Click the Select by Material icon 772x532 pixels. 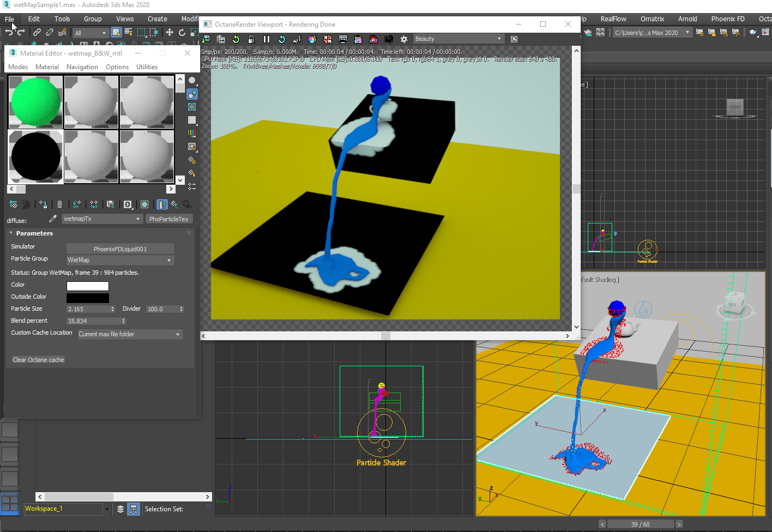click(x=192, y=173)
